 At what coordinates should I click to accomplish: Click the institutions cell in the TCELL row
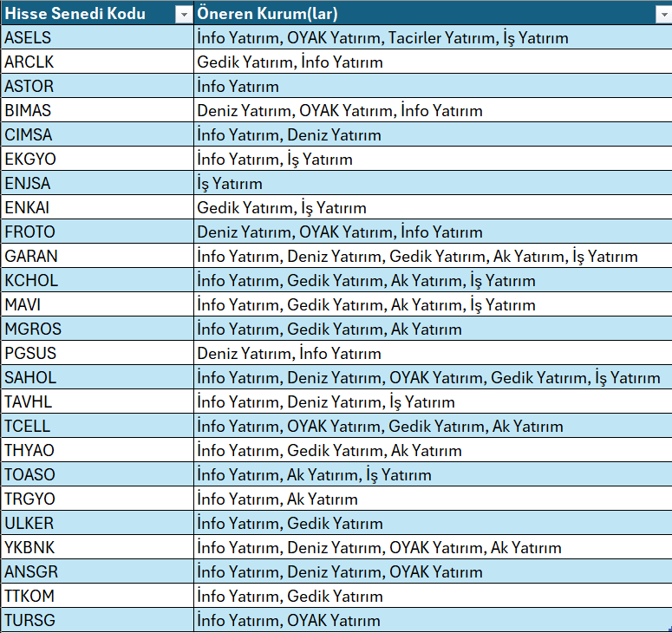pyautogui.click(x=433, y=426)
